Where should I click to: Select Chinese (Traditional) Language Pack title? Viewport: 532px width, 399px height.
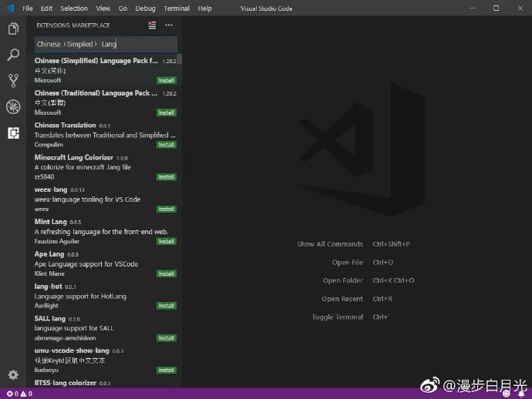(x=96, y=93)
